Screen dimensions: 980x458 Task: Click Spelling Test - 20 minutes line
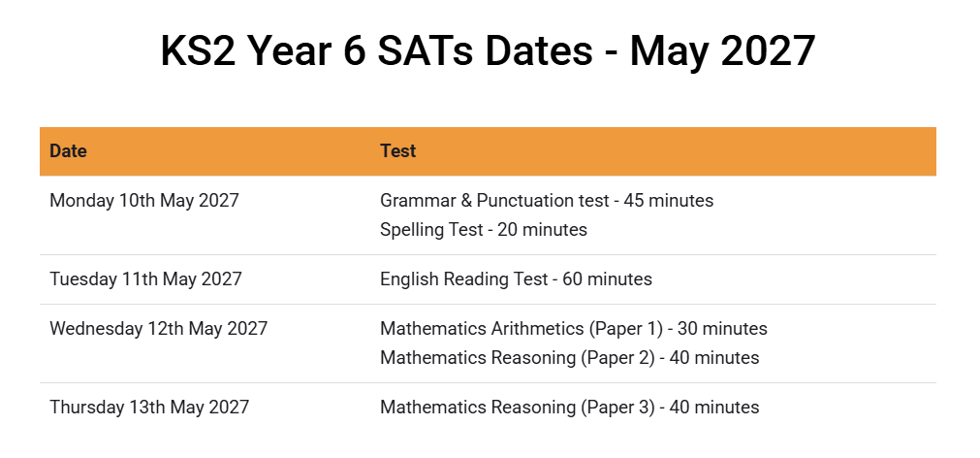[484, 230]
